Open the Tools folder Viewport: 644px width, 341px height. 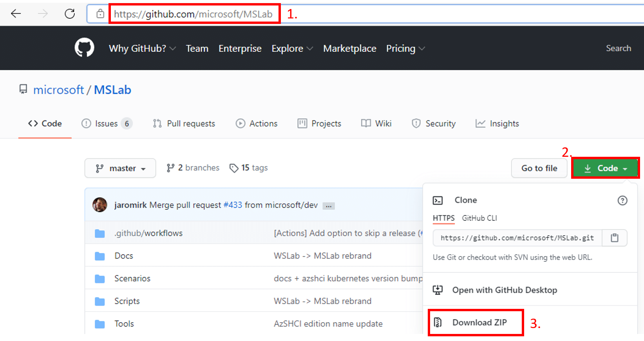click(x=124, y=324)
